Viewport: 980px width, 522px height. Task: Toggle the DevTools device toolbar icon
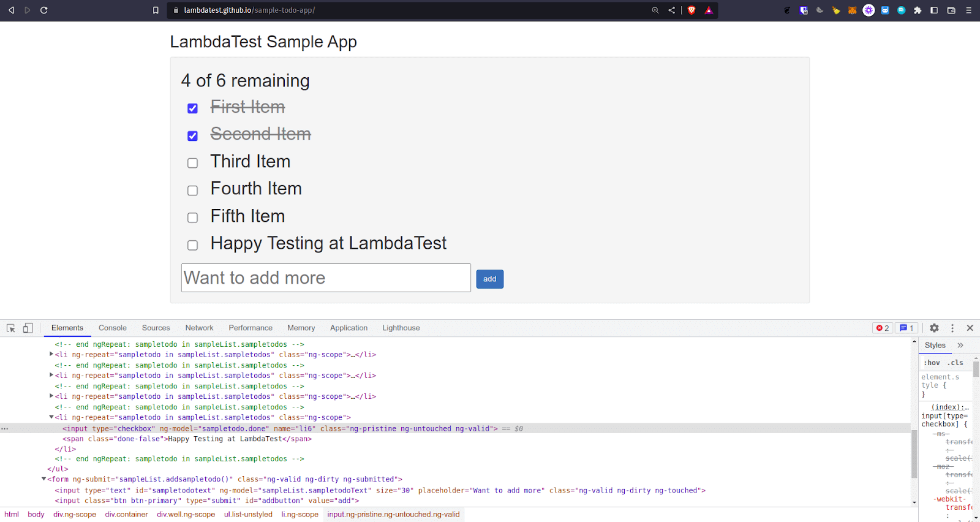(28, 328)
